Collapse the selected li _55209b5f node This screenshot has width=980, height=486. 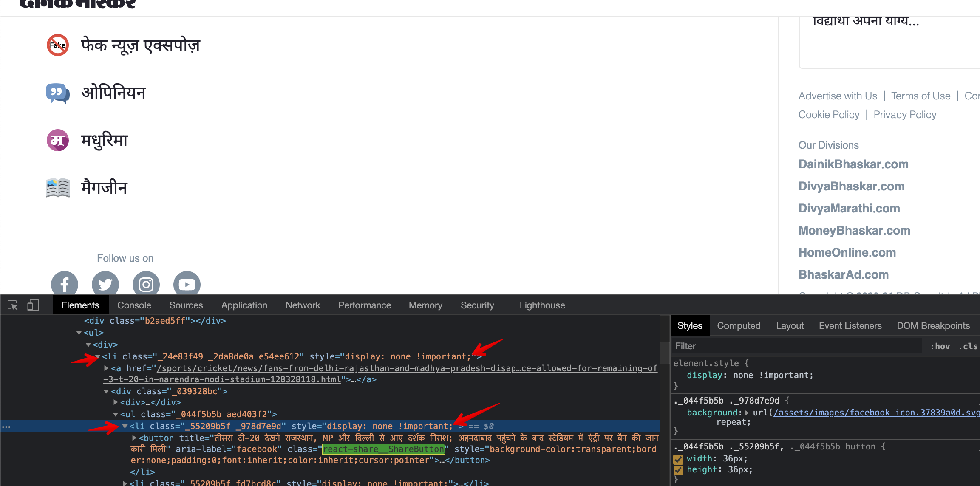click(124, 426)
